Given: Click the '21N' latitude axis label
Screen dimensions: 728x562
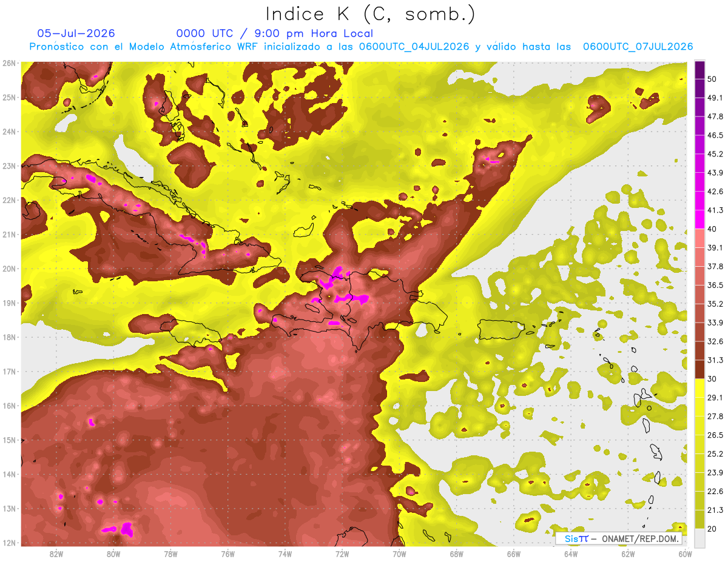Looking at the screenshot, I should 8,235.
